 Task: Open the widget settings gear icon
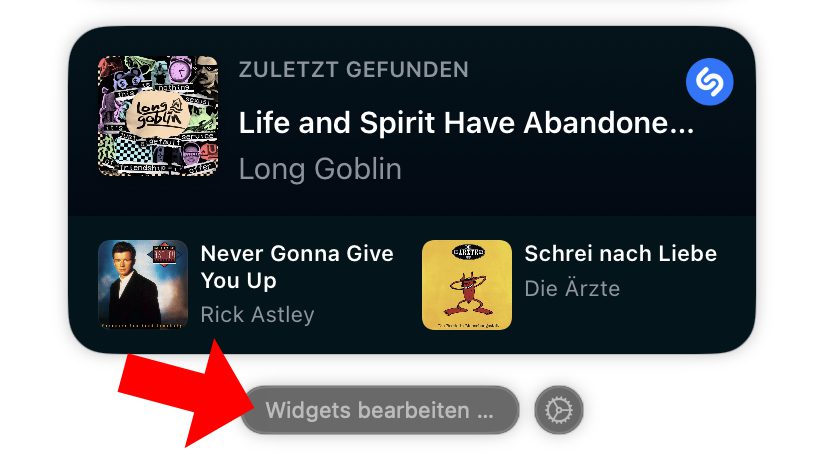558,410
